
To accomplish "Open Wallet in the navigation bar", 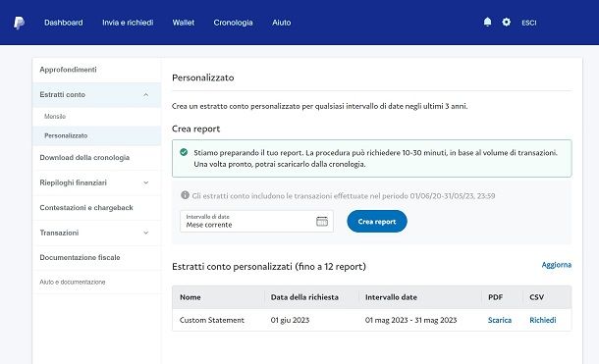I will pyautogui.click(x=184, y=23).
